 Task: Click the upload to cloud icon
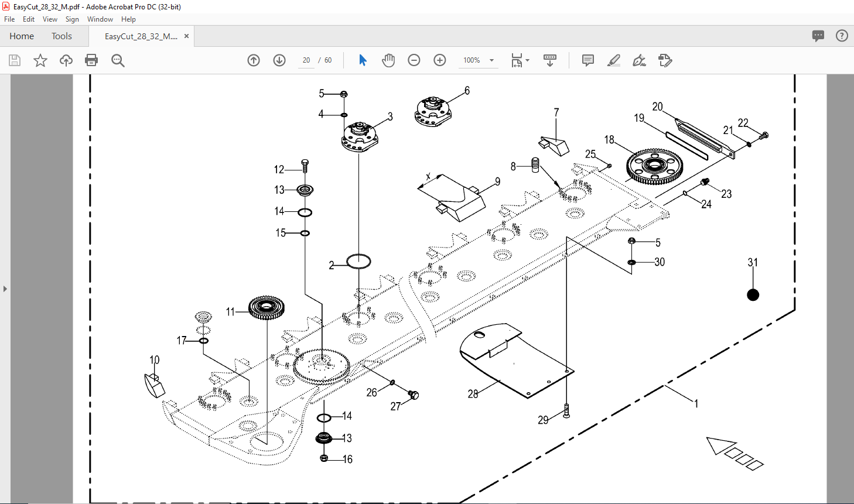pyautogui.click(x=66, y=60)
